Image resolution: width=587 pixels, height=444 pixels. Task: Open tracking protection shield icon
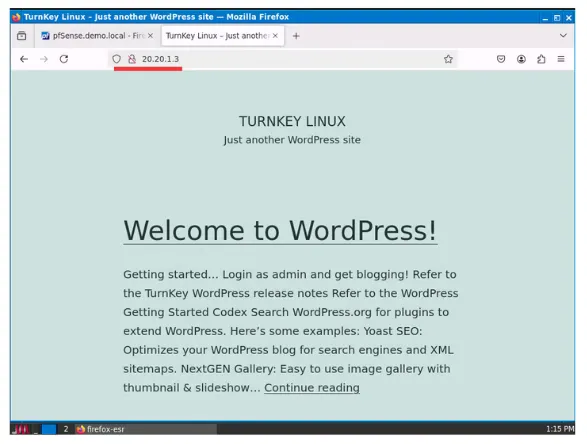click(116, 59)
